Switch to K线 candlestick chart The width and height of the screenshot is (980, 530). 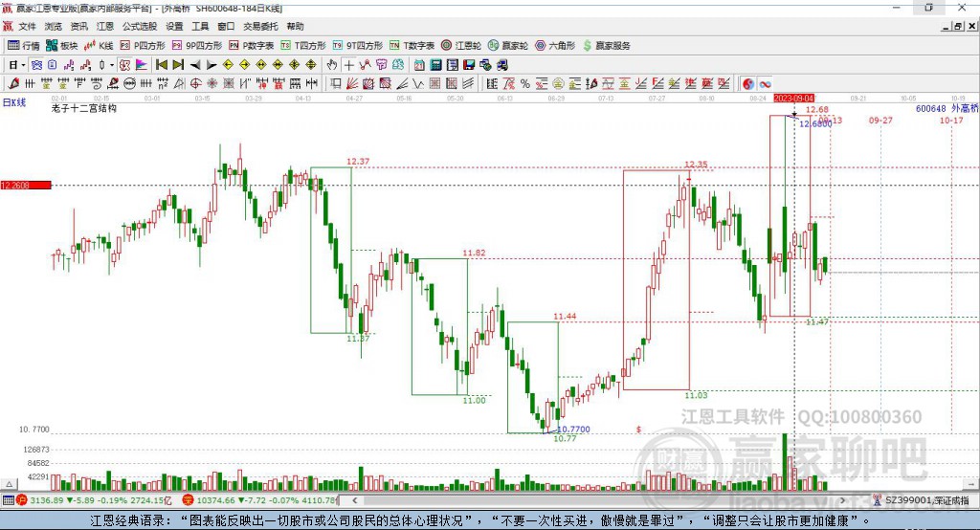point(99,46)
